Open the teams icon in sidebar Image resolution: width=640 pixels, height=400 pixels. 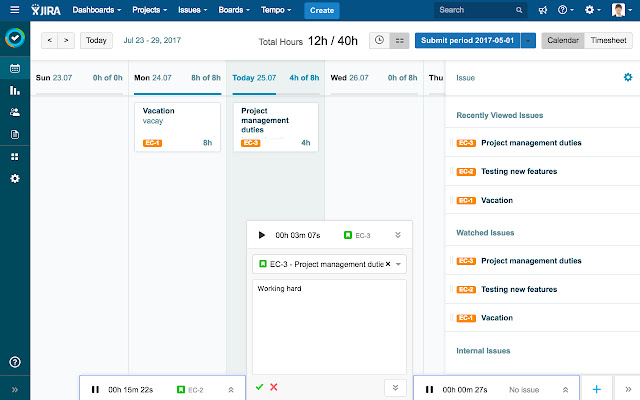tap(14, 112)
